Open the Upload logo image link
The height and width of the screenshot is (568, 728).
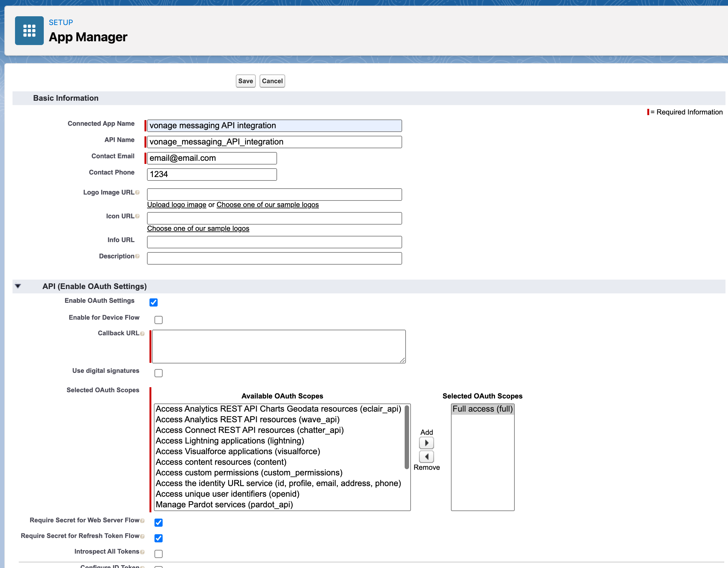pyautogui.click(x=177, y=205)
